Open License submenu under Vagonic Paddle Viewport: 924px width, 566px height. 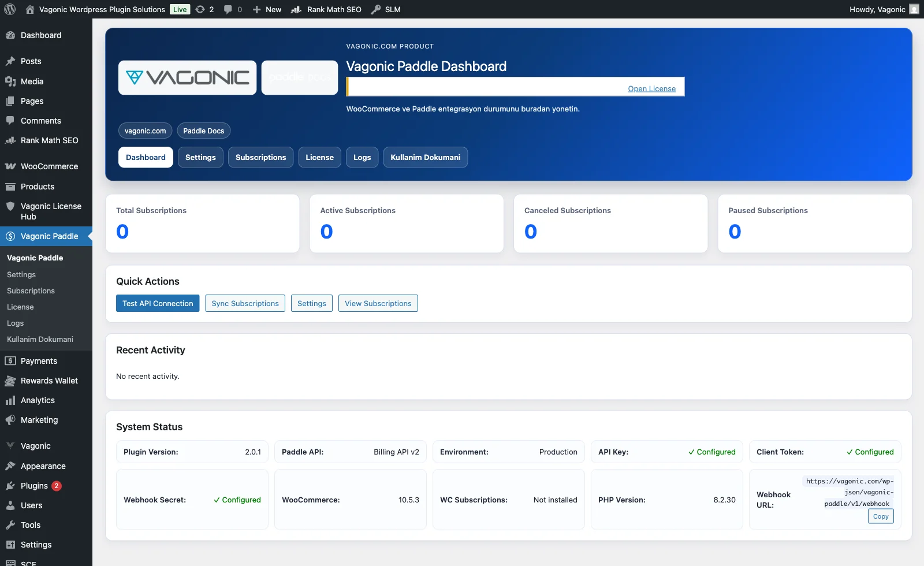tap(20, 307)
